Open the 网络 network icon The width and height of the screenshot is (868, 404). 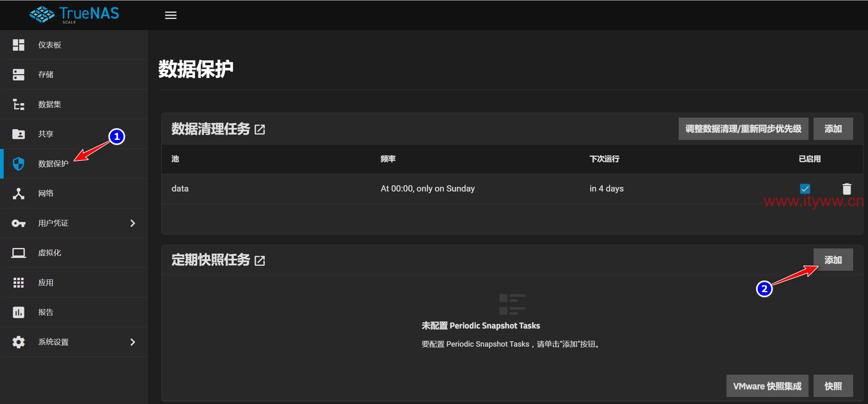click(x=19, y=194)
